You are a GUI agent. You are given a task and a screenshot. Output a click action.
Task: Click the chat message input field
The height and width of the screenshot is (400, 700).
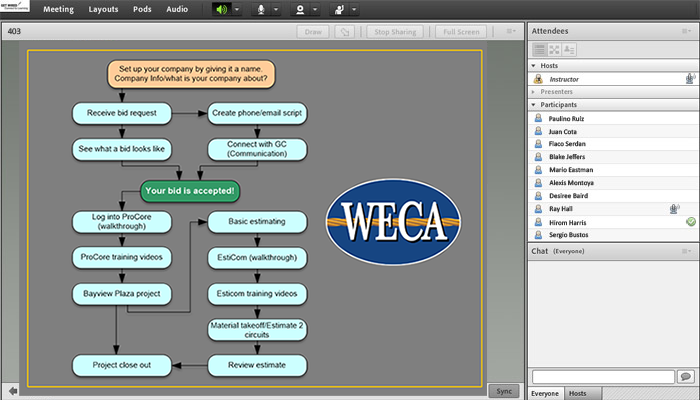[603, 376]
